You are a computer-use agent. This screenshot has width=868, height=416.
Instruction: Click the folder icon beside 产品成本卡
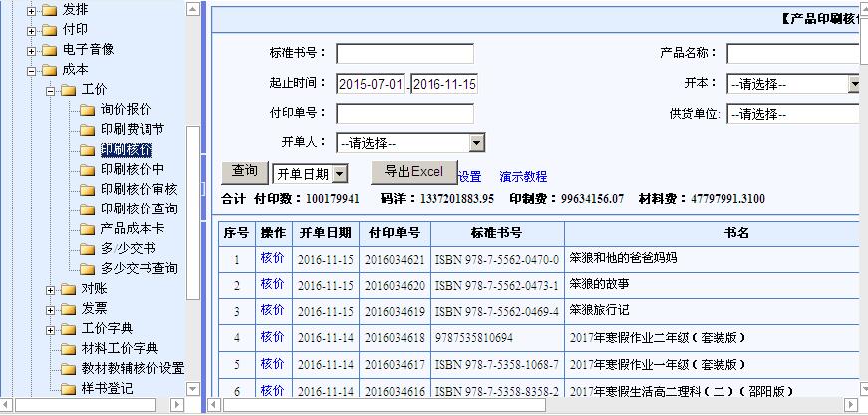88,229
